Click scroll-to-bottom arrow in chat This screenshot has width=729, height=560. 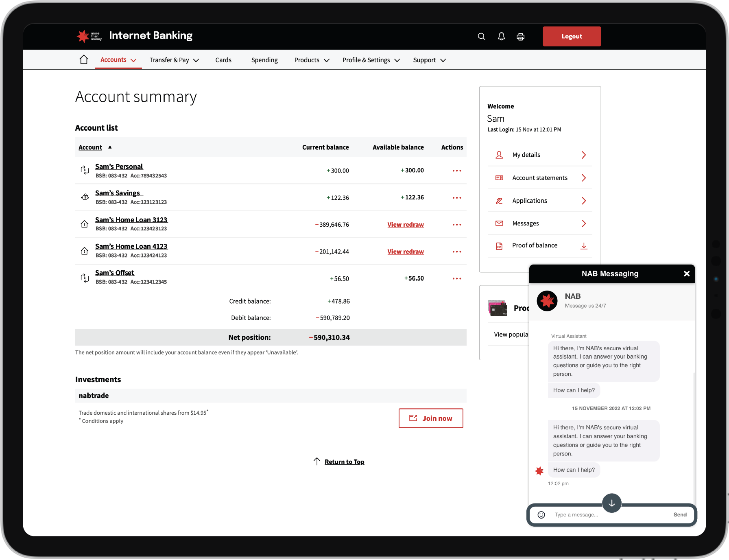tap(611, 503)
